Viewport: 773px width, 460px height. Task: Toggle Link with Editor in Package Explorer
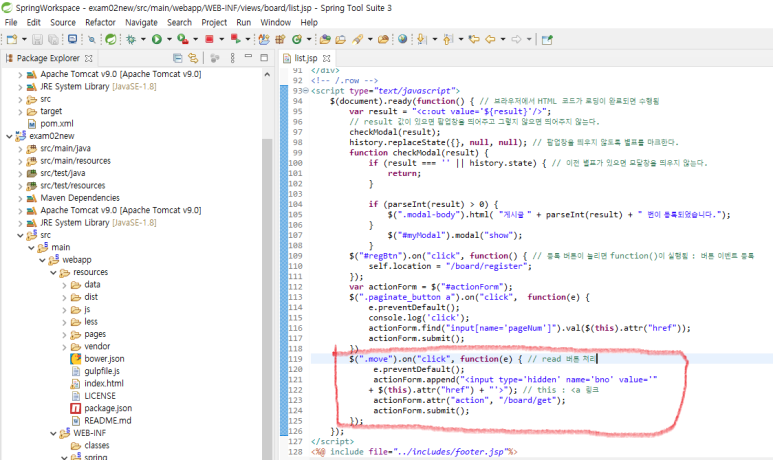point(193,58)
